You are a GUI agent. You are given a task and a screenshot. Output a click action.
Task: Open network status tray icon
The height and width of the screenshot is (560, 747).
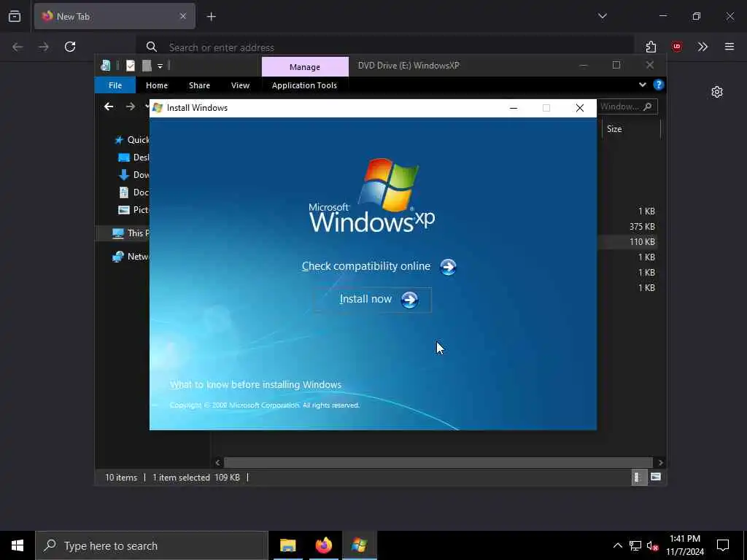pyautogui.click(x=635, y=545)
